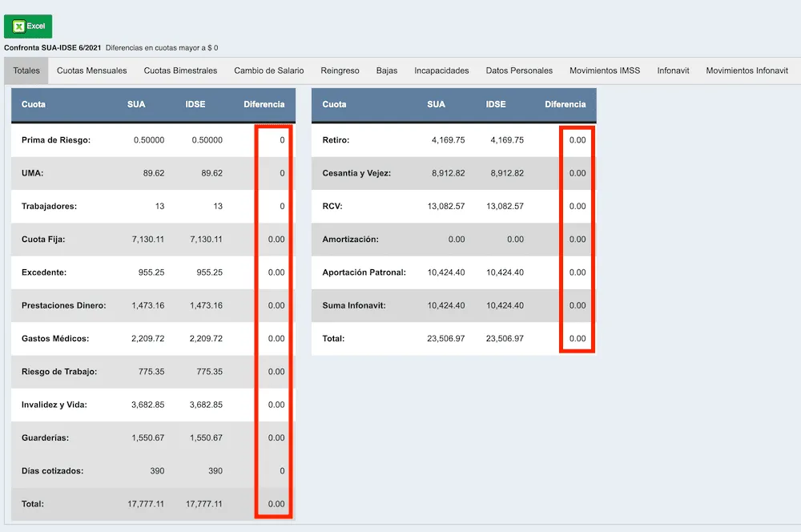The width and height of the screenshot is (801, 532).
Task: Click the right table Total of 23,506.97 under SUA
Action: 446,338
